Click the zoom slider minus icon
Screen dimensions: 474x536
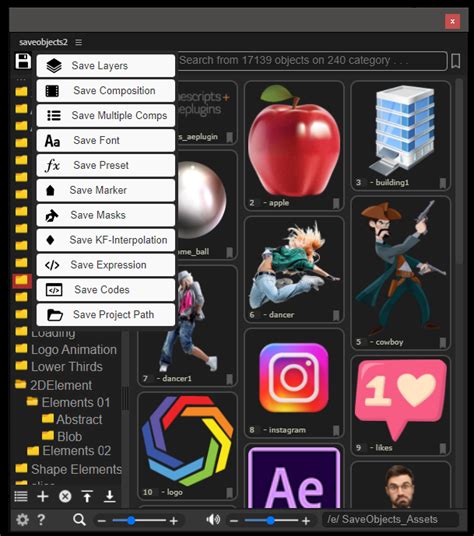pos(101,521)
